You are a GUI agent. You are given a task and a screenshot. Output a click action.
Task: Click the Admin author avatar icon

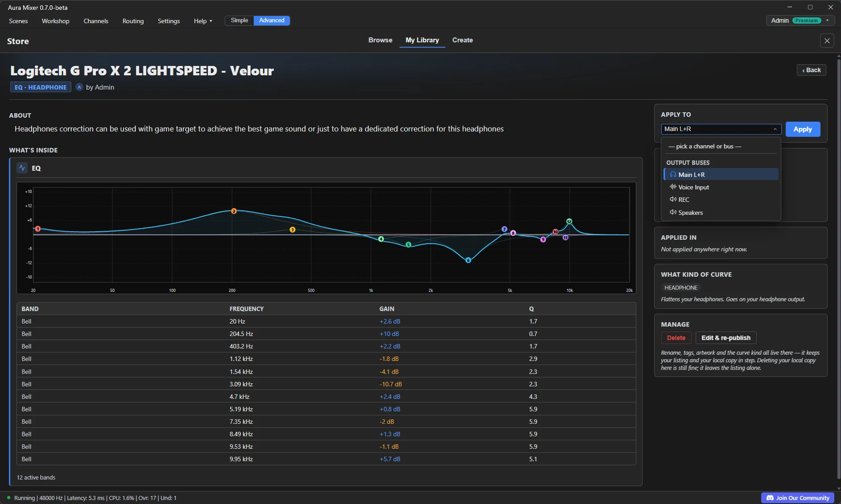[x=79, y=87]
